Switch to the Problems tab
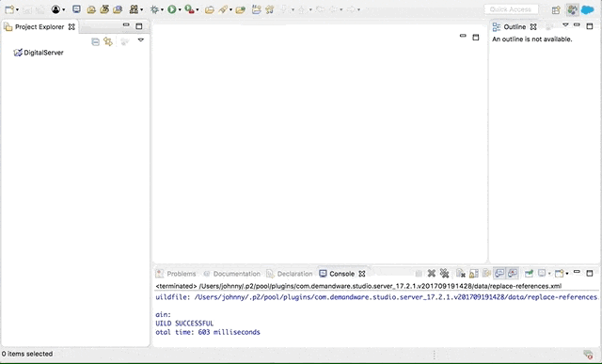Viewport: 602px width, 364px height. click(x=177, y=274)
